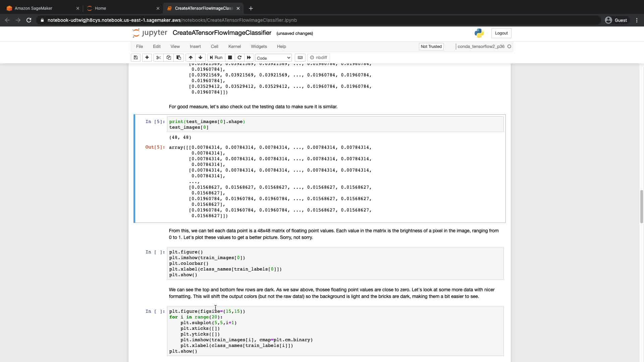Screen dimensions: 644x362
Task: Open the cell type Code dropdown
Action: click(273, 58)
